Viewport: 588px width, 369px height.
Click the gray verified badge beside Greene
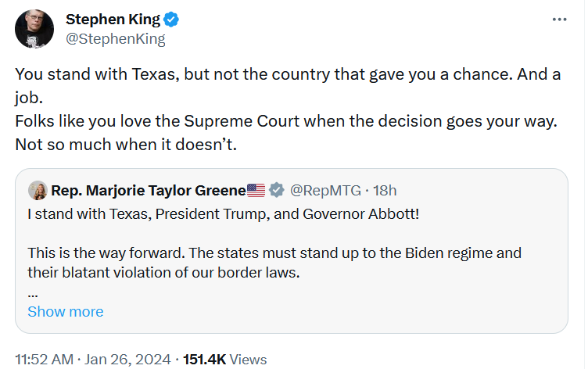[x=277, y=190]
